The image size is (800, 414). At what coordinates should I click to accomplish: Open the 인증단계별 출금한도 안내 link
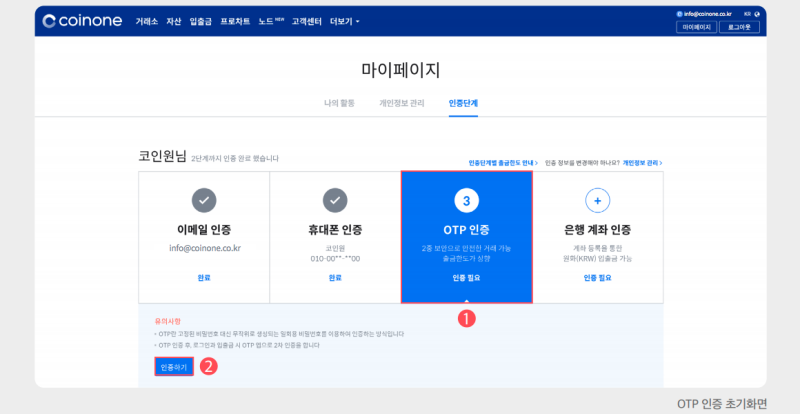503,163
